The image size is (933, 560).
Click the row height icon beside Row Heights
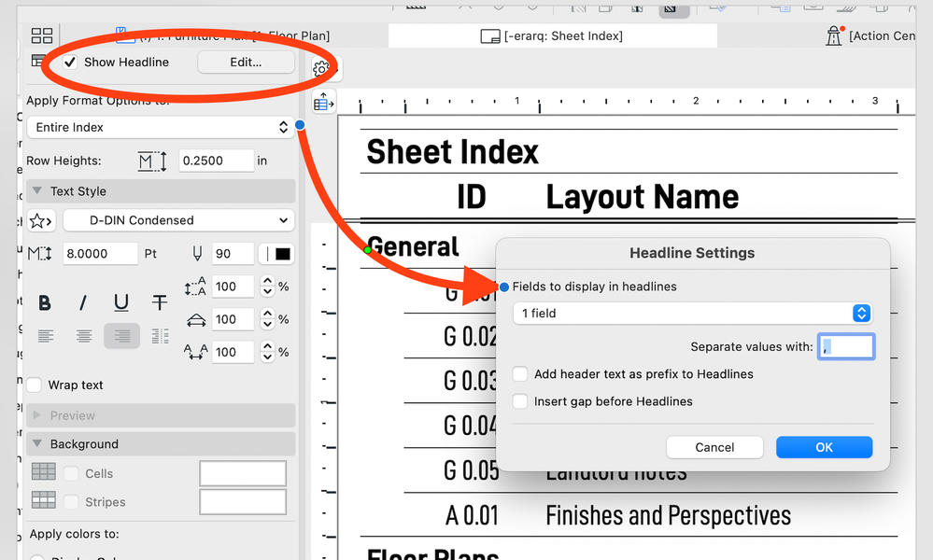click(151, 161)
